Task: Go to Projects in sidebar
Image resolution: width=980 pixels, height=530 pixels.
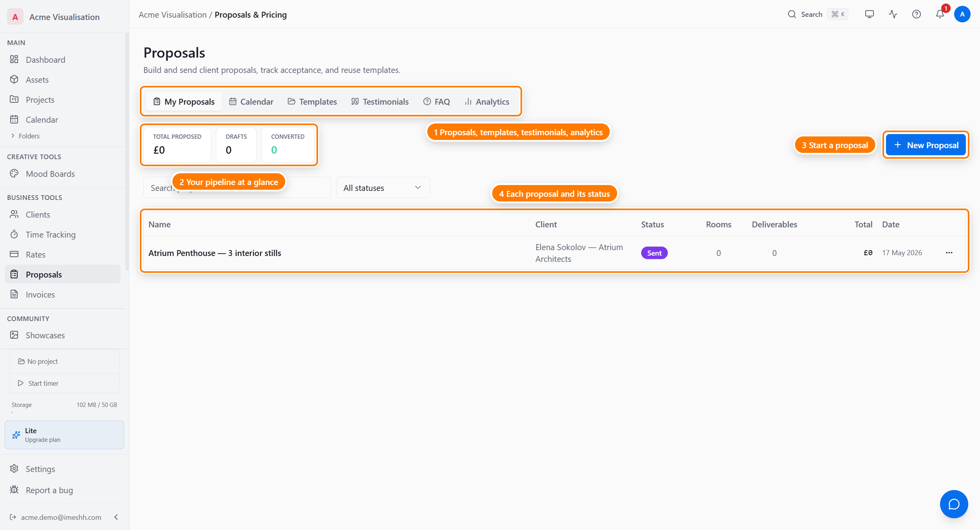Action: 63,100
